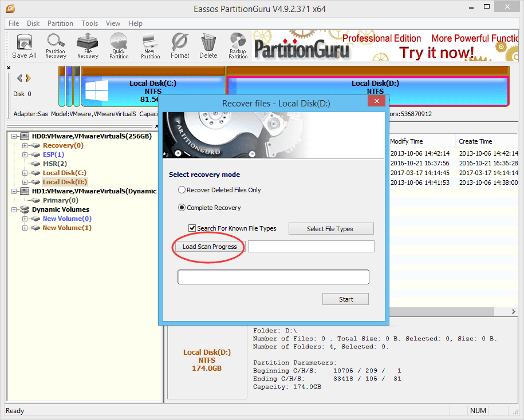Expand Local Disk(D:) tree node
This screenshot has width=524, height=420.
[x=25, y=182]
